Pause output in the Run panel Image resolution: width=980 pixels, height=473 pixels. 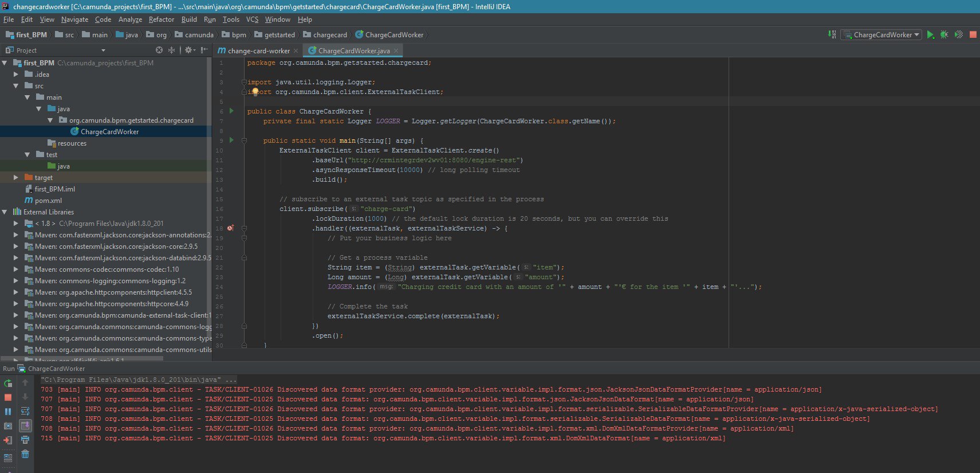8,412
